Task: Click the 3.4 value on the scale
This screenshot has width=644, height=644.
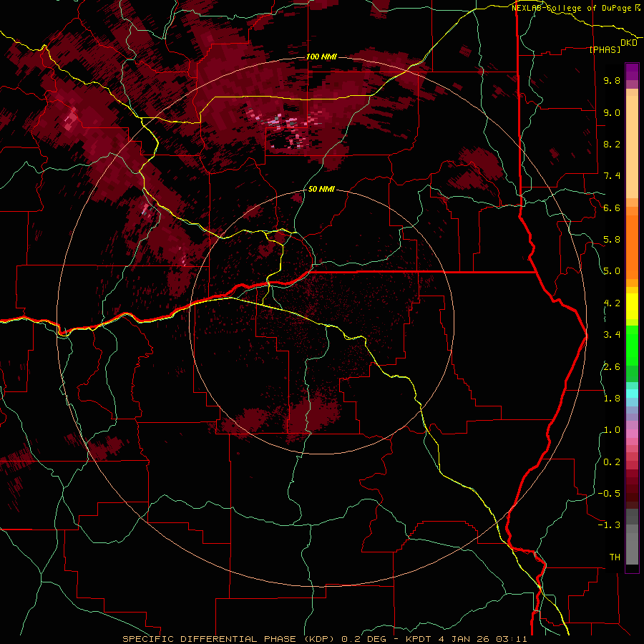Action: (x=612, y=335)
